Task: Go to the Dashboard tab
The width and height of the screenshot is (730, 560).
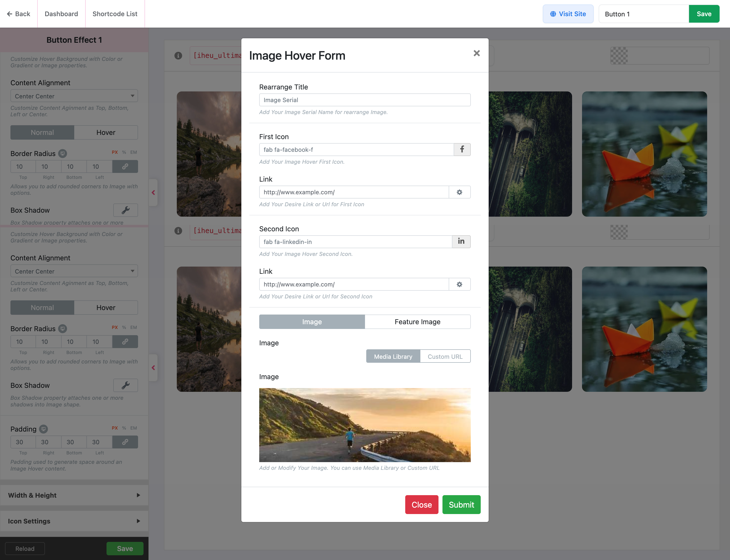Action: pyautogui.click(x=61, y=14)
